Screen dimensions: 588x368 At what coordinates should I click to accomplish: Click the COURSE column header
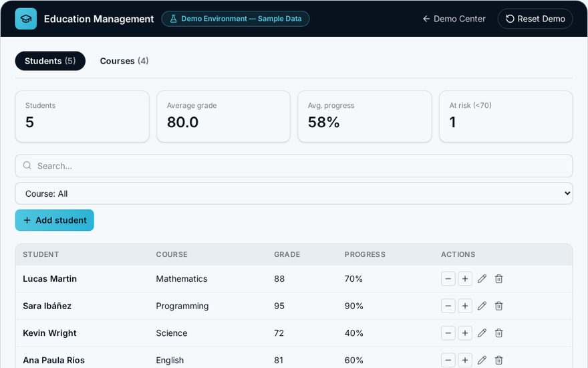[x=172, y=255]
